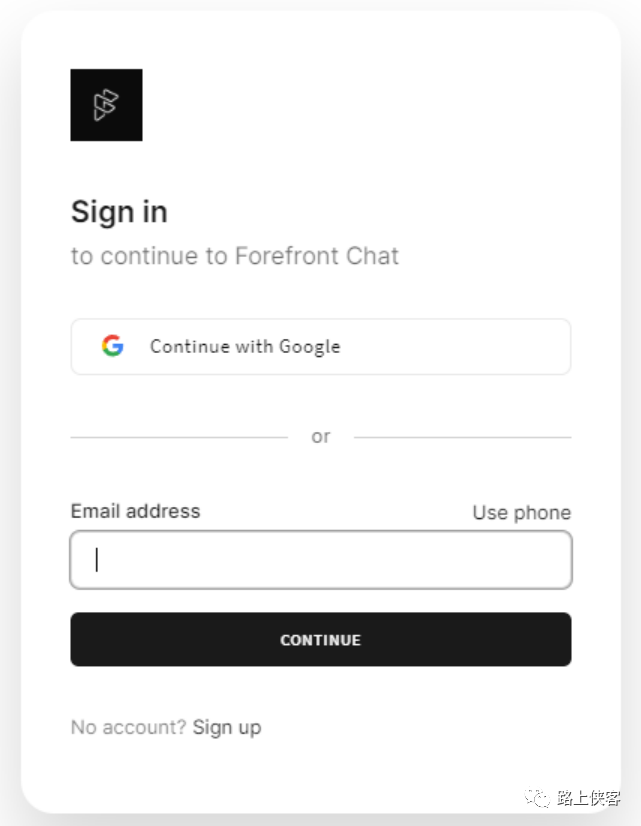This screenshot has height=826, width=641.
Task: Click the Sign in heading
Action: pyautogui.click(x=120, y=212)
